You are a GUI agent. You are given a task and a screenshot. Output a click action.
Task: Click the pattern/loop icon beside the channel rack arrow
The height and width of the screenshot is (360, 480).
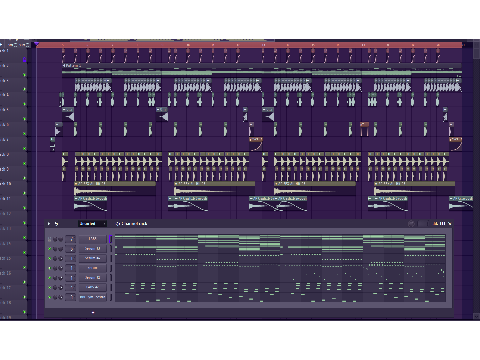click(56, 224)
